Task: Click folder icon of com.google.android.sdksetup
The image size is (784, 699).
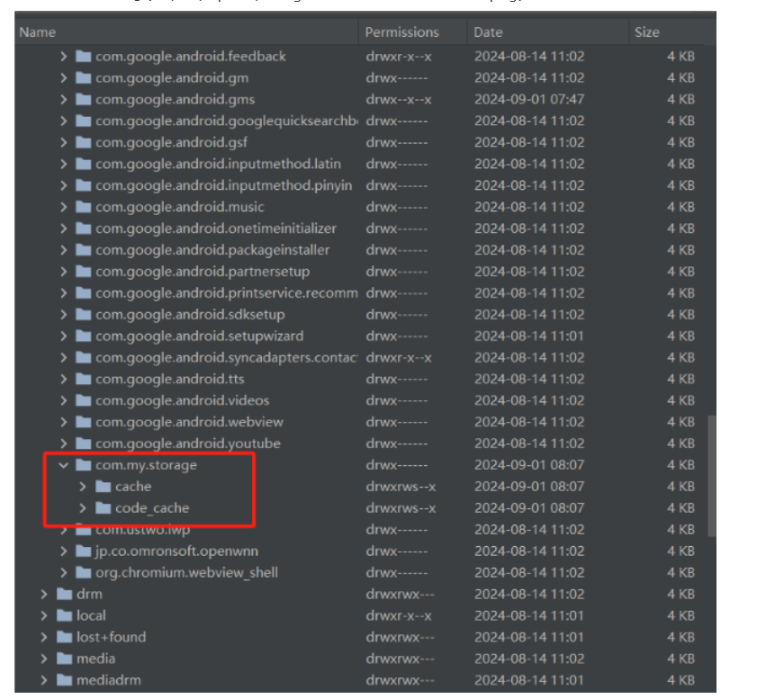Action: pyautogui.click(x=83, y=314)
